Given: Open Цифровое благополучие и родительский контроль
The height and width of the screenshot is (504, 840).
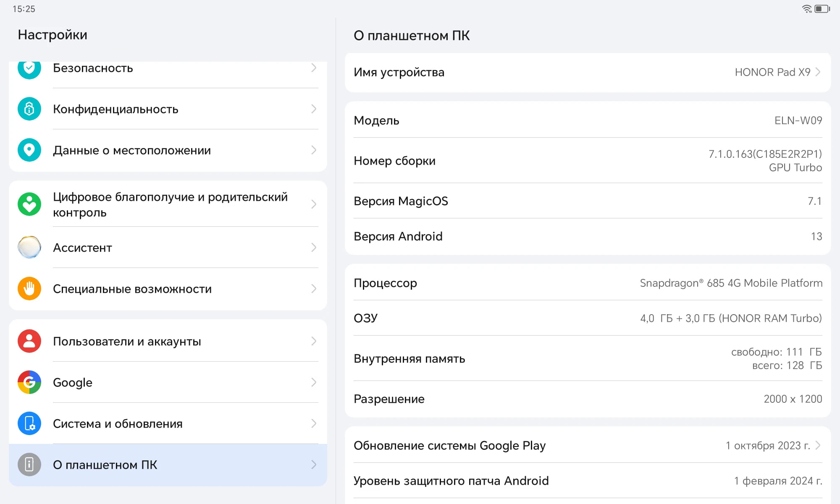Looking at the screenshot, I should point(168,205).
